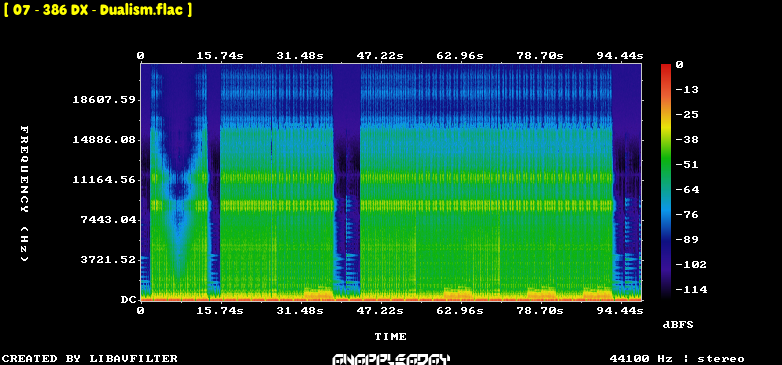Click the 44100 Hz stereo info text

(677, 359)
